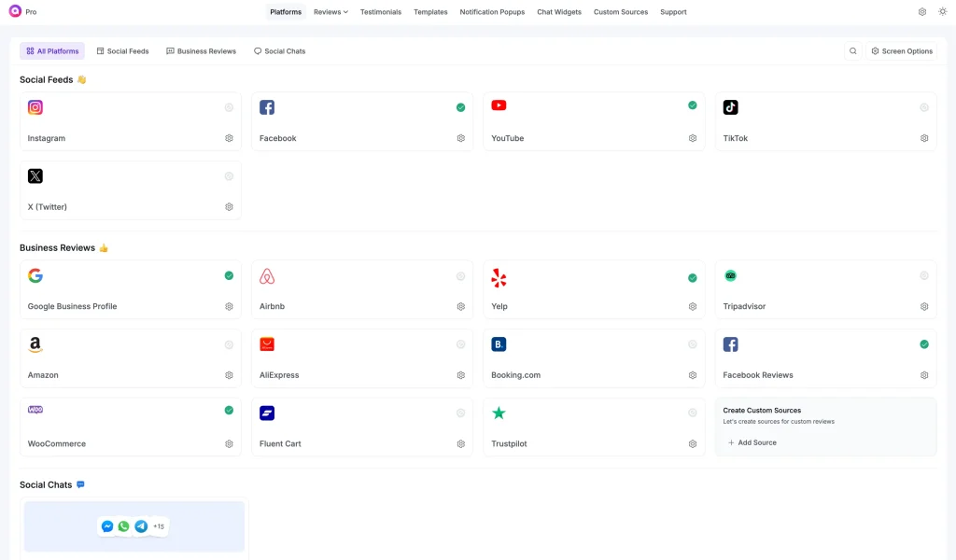Click the TikTok logo icon
Image resolution: width=956 pixels, height=560 pixels.
(730, 107)
